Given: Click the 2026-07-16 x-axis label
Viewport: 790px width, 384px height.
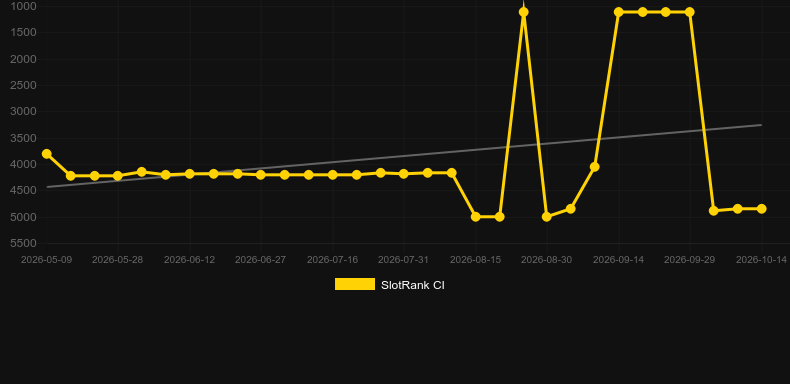Looking at the screenshot, I should pyautogui.click(x=333, y=260).
